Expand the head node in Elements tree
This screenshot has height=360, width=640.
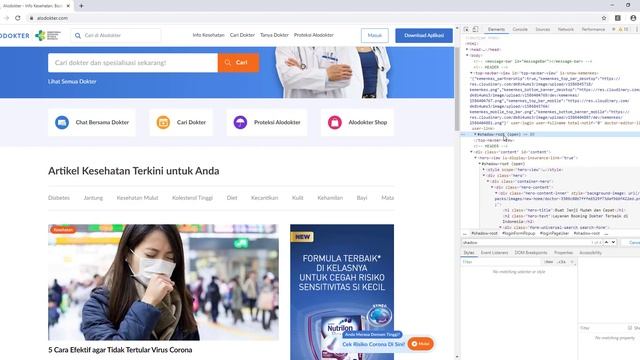click(x=467, y=49)
